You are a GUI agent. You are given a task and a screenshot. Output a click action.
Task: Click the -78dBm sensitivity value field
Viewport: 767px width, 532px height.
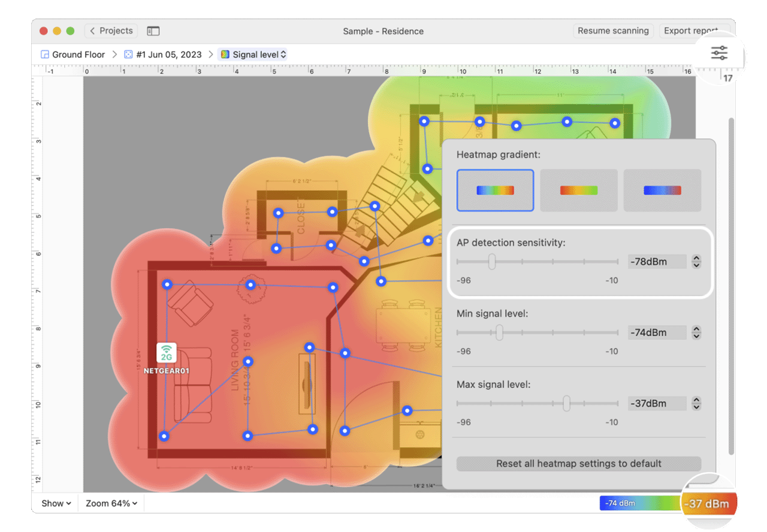657,262
